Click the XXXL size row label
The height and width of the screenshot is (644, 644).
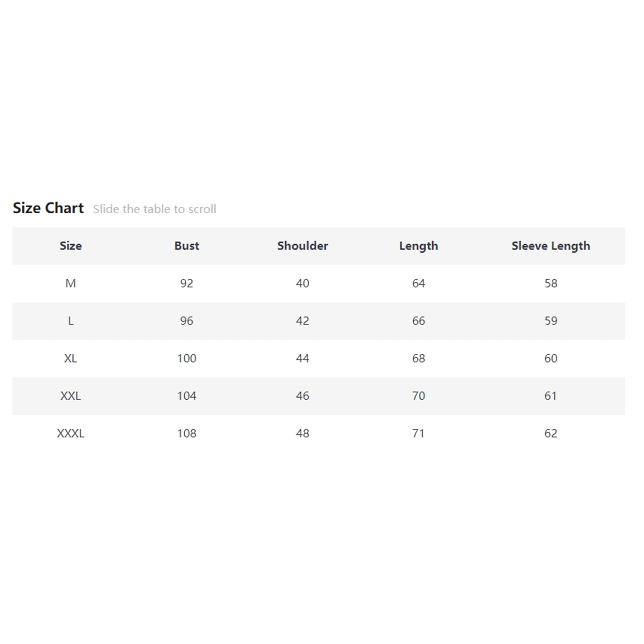coord(70,433)
